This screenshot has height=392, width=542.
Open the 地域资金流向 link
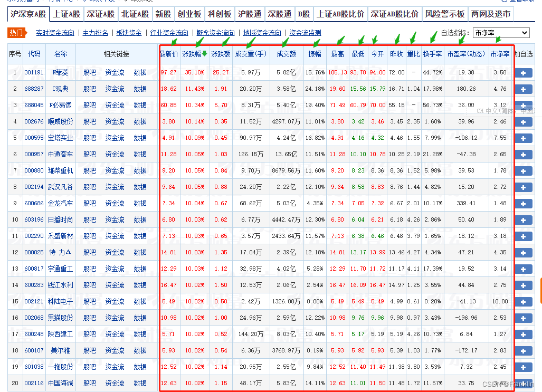pyautogui.click(x=262, y=33)
